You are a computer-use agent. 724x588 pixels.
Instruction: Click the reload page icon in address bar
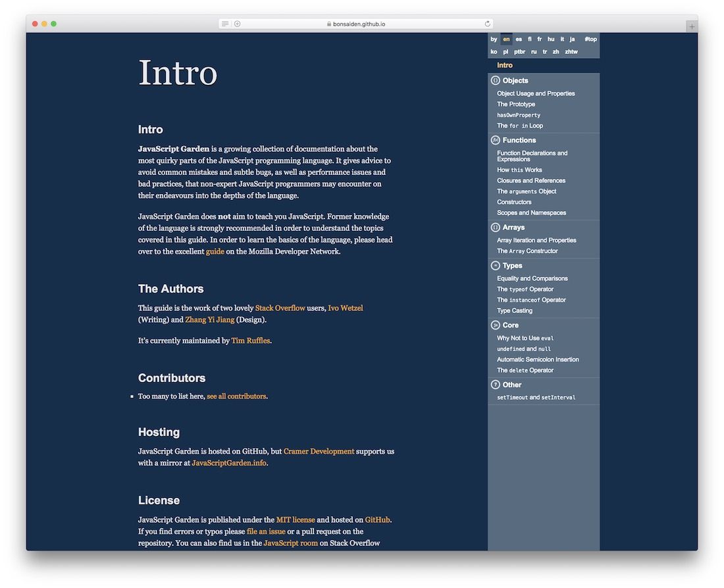pos(487,24)
